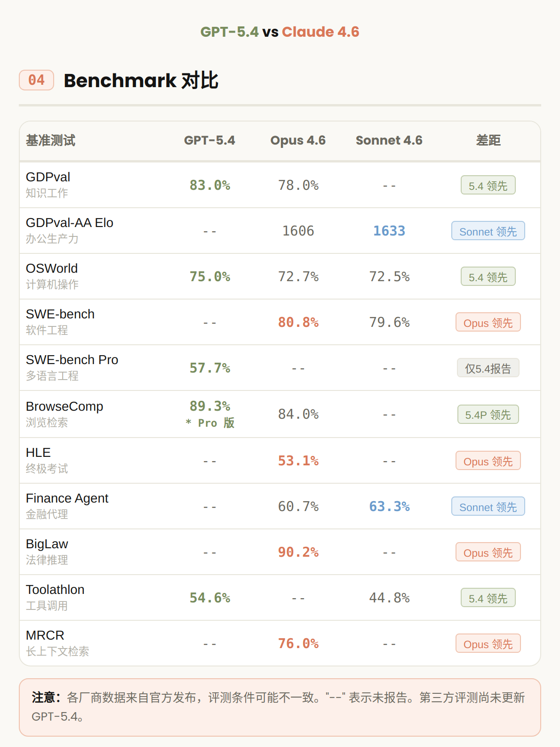
Task: Click the "5.4 领先" badge in GDPval row
Action: click(x=488, y=185)
